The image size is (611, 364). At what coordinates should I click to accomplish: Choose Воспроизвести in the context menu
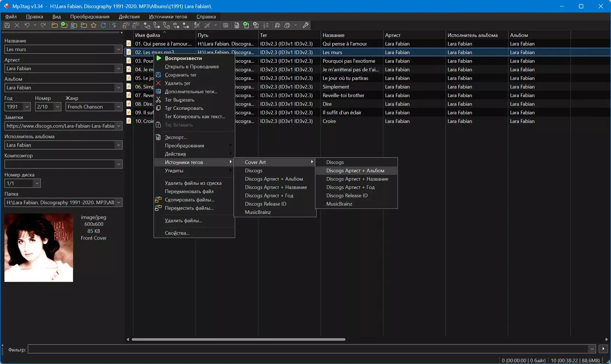(183, 58)
